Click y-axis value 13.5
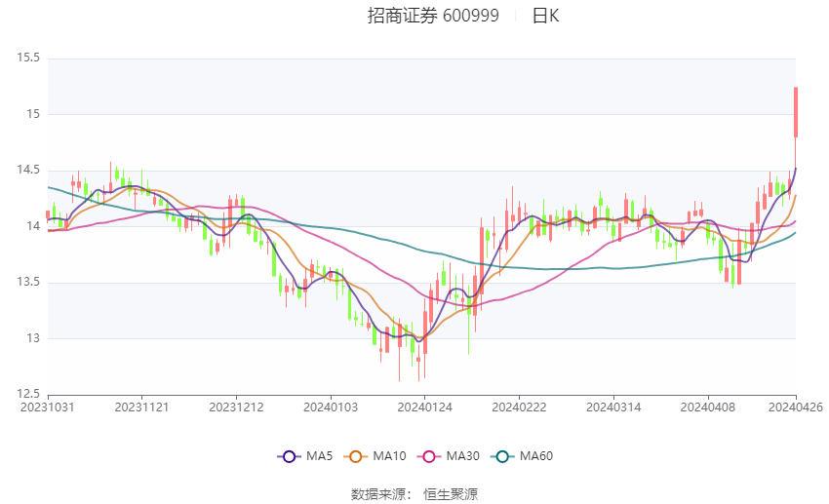This screenshot has height=504, width=829. point(28,282)
